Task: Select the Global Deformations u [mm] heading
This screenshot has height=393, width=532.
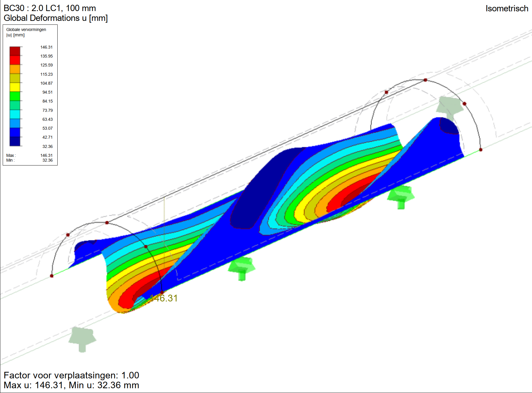Action: (56, 18)
